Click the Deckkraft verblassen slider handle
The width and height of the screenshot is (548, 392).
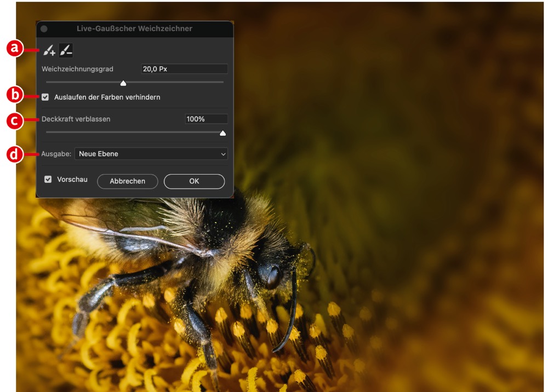(222, 133)
